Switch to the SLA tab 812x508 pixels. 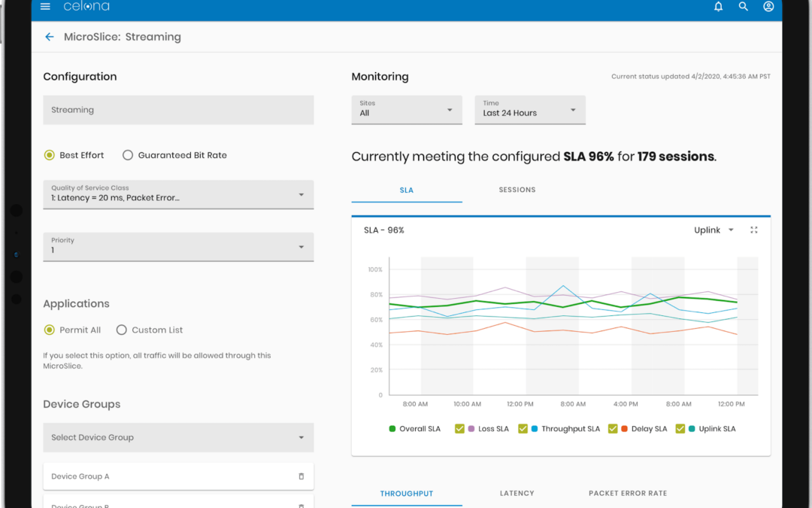[407, 190]
